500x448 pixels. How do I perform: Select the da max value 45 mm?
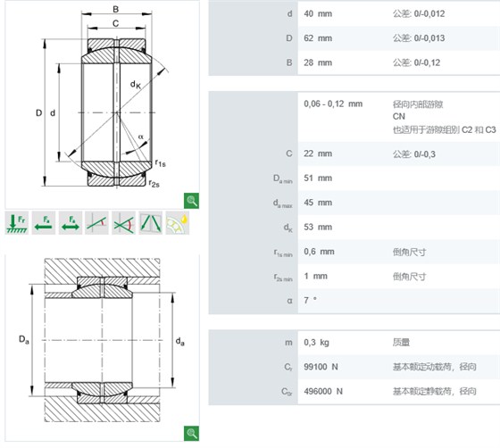coord(318,203)
